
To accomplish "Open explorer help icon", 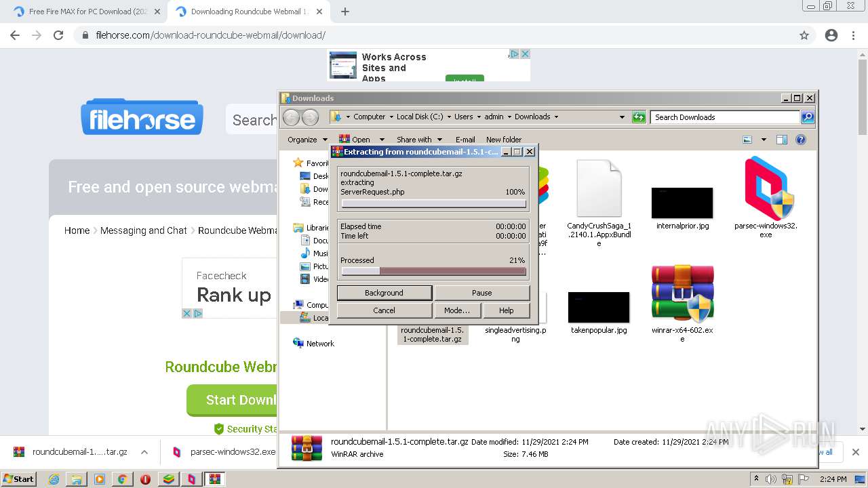I will pos(801,140).
